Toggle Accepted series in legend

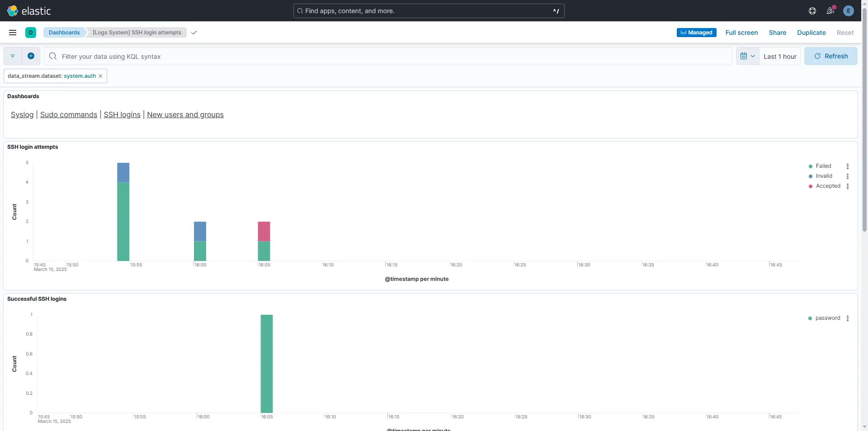[x=828, y=186]
